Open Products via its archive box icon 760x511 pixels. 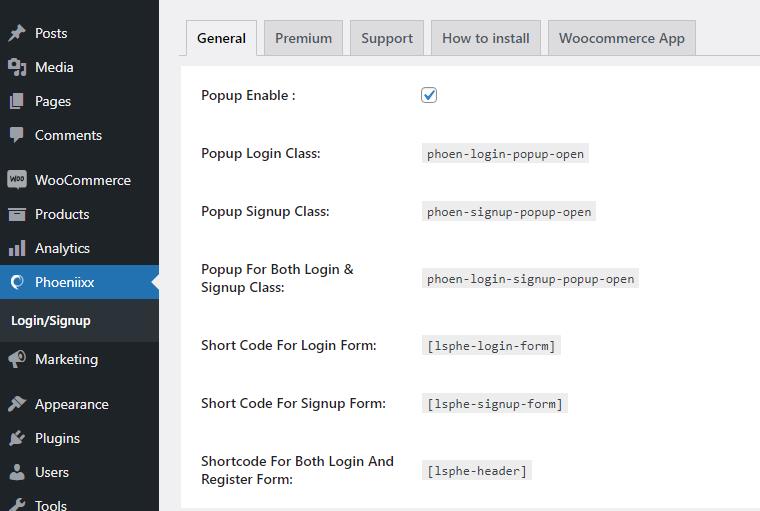click(x=17, y=214)
